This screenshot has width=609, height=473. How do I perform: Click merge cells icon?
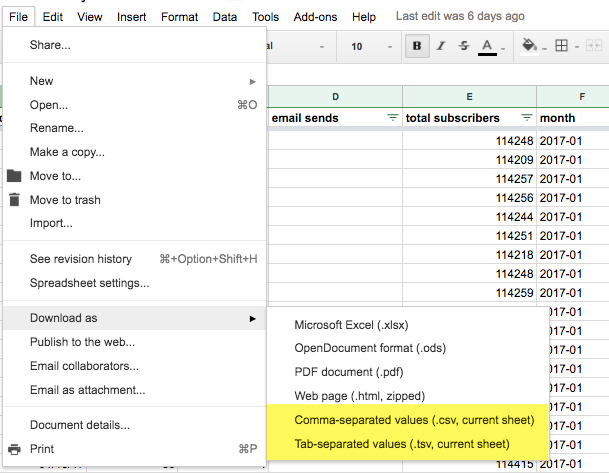point(594,46)
